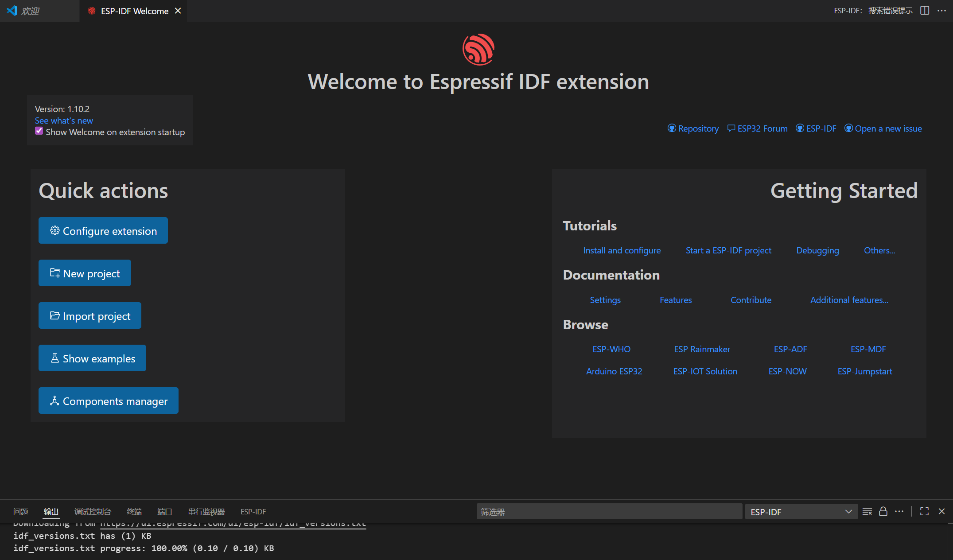
Task: Start a New project
Action: coord(85,273)
